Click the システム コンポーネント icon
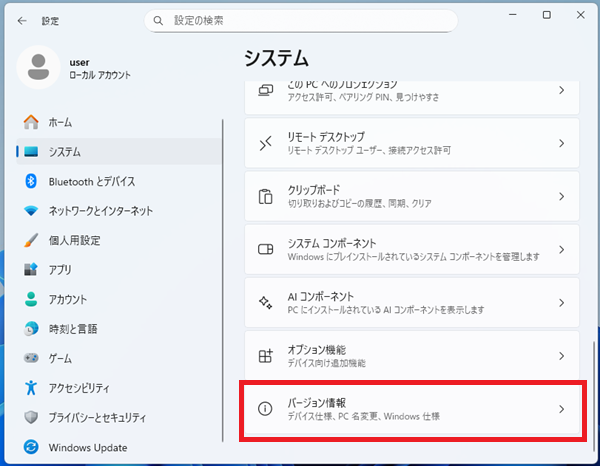The image size is (600, 466). pyautogui.click(x=266, y=249)
